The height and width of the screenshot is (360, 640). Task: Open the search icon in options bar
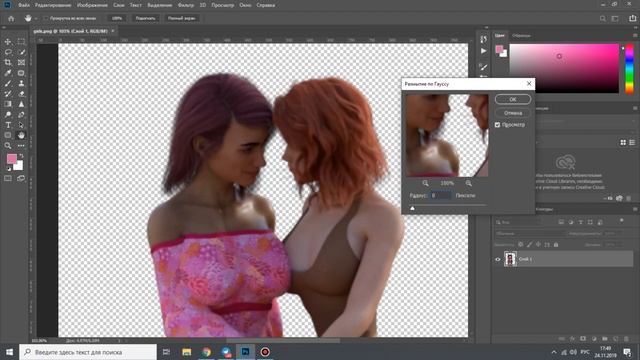(x=603, y=18)
